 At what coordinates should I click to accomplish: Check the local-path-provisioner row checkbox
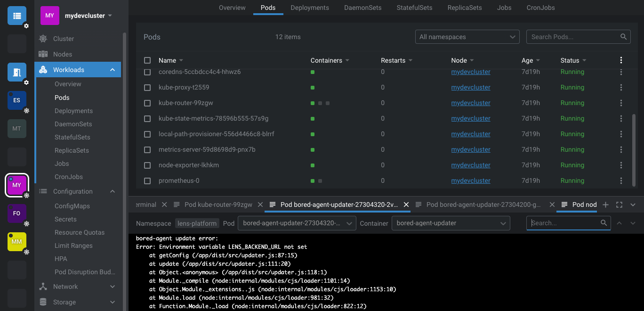(147, 134)
